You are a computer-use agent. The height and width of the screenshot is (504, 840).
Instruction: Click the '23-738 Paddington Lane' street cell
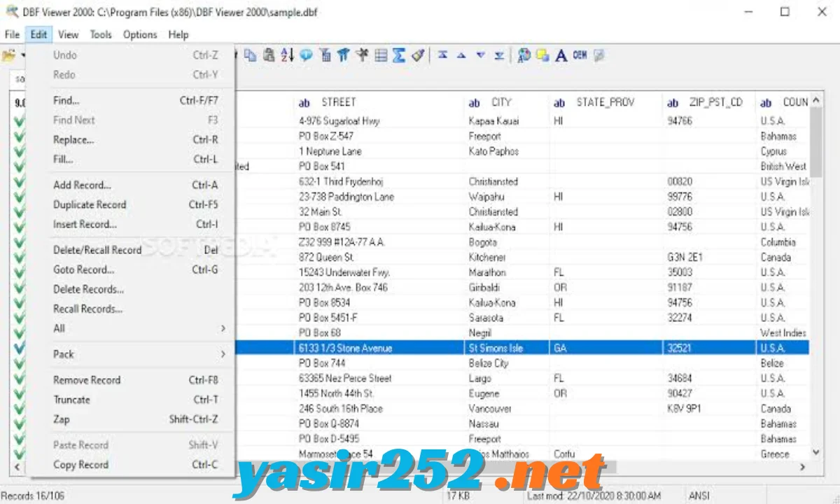(346, 197)
